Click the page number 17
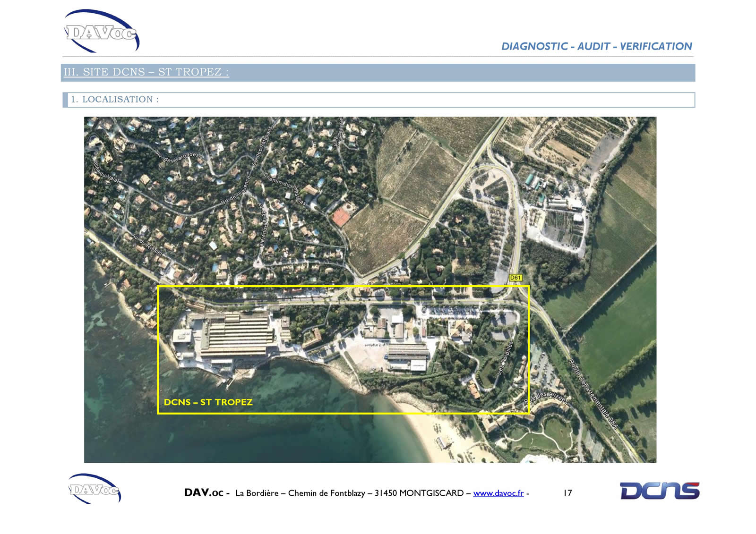Viewport: 756px width, 534px height. (567, 493)
